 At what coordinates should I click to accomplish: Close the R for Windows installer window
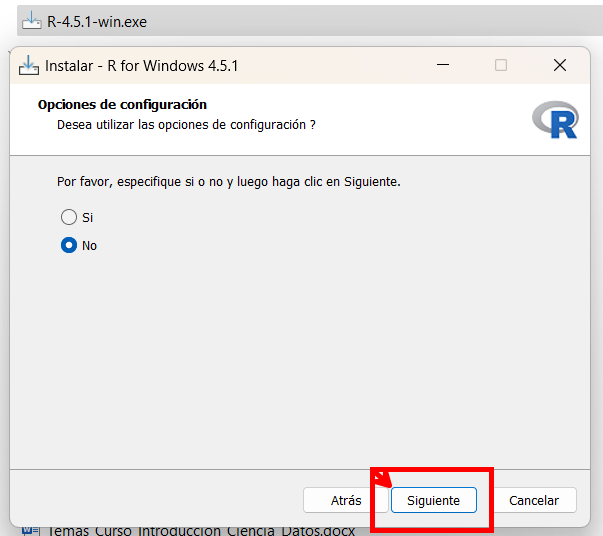[560, 65]
